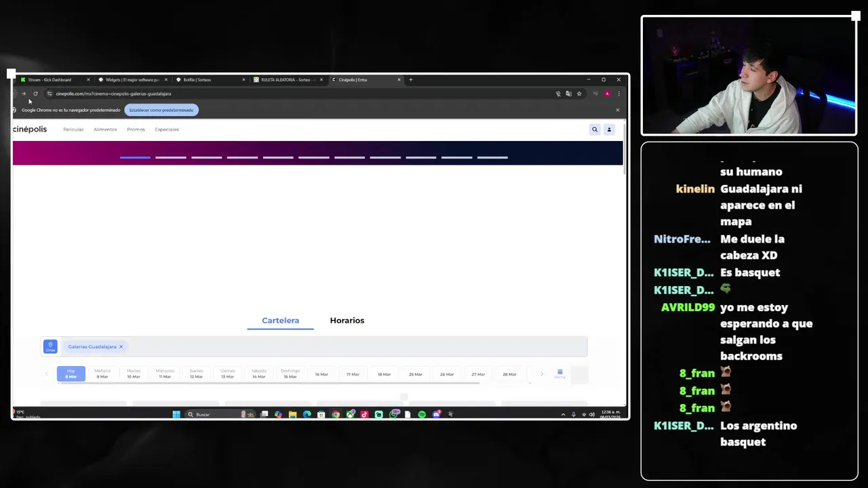Switch to the BotRix Sorteos tab
Viewport: 868px width, 488px height.
[x=210, y=79]
